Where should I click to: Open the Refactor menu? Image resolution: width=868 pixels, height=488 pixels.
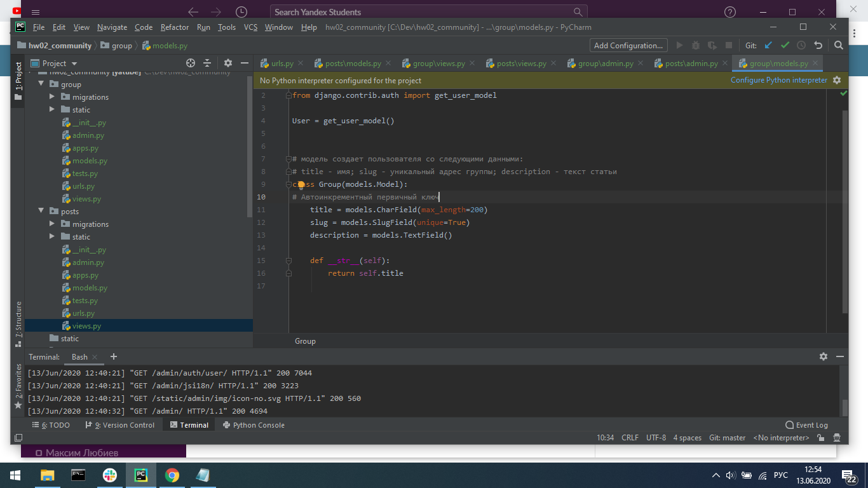(175, 27)
